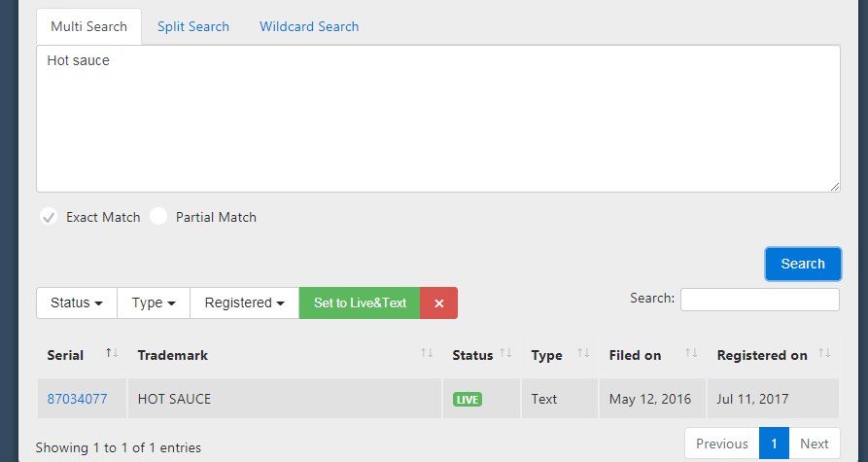This screenshot has width=868, height=462.
Task: Open serial number 87034077 link
Action: pos(77,399)
